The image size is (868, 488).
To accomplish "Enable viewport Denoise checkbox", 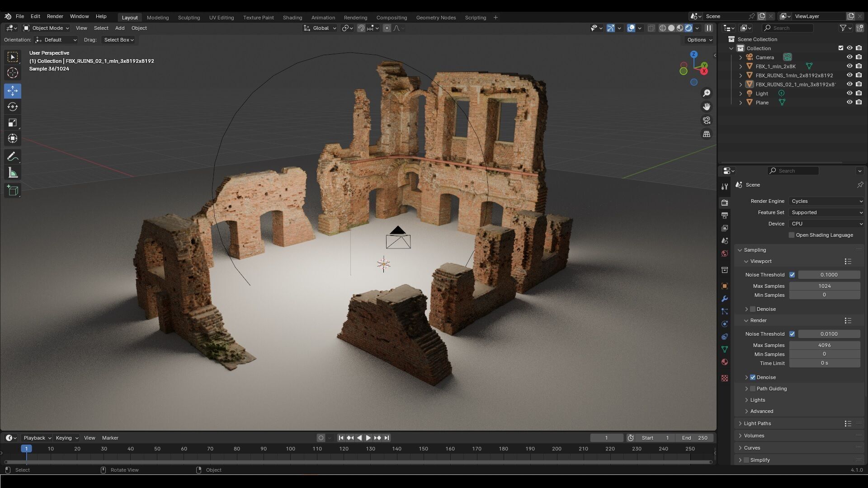I will (753, 309).
